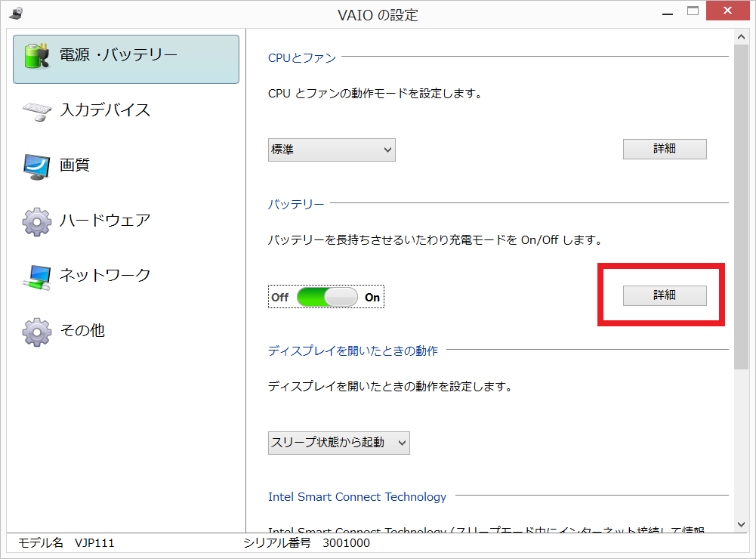Click the CPUとファン section heading
756x559 pixels.
pos(302,58)
